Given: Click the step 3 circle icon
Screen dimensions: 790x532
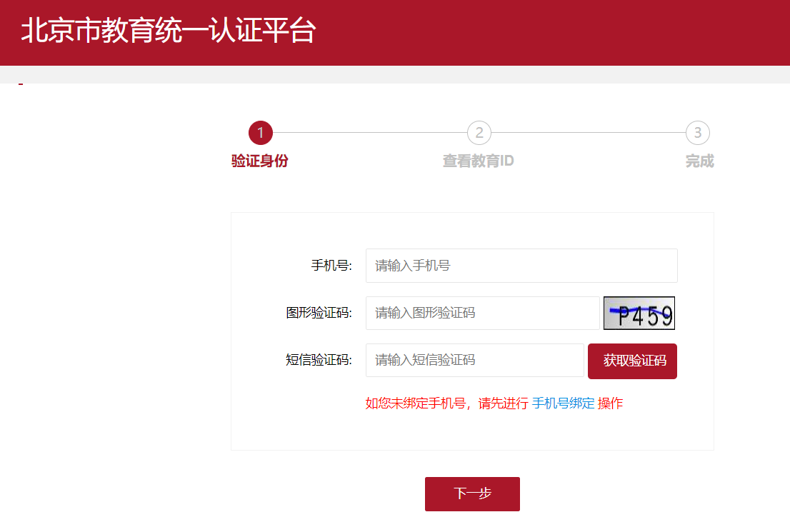Looking at the screenshot, I should (x=697, y=133).
